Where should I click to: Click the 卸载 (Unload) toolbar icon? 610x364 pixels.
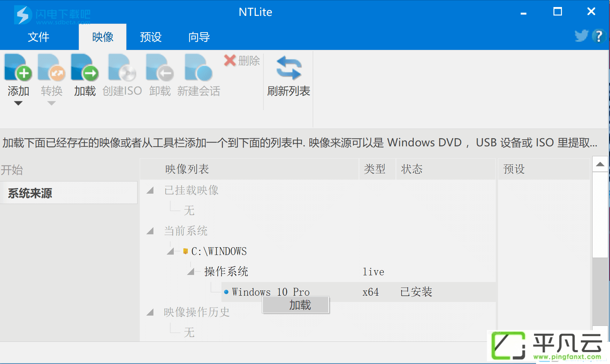(160, 67)
